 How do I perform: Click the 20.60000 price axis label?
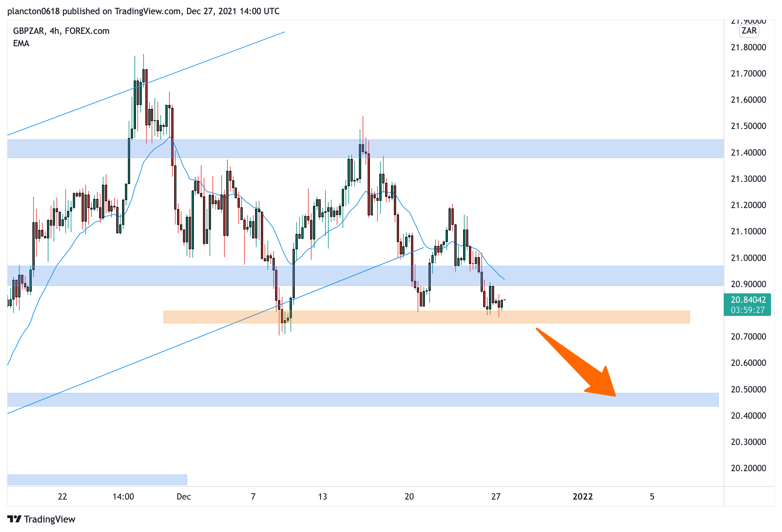748,363
